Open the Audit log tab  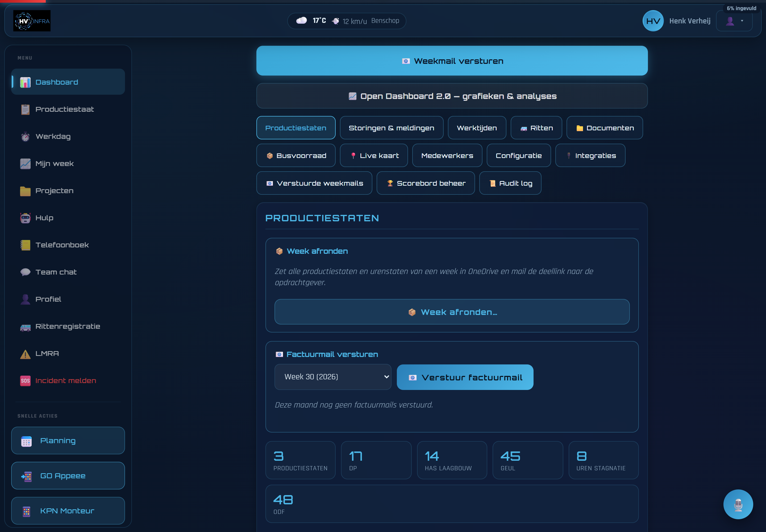pos(510,183)
